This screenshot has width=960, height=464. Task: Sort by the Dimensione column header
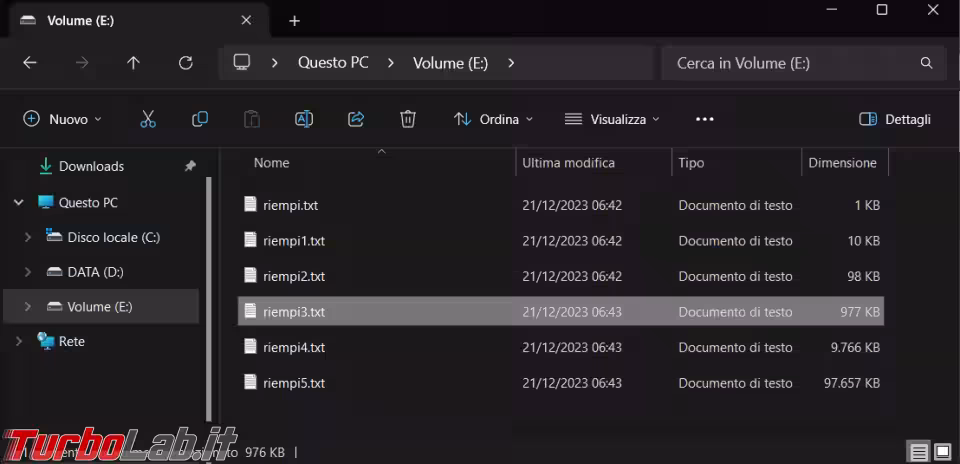point(842,163)
